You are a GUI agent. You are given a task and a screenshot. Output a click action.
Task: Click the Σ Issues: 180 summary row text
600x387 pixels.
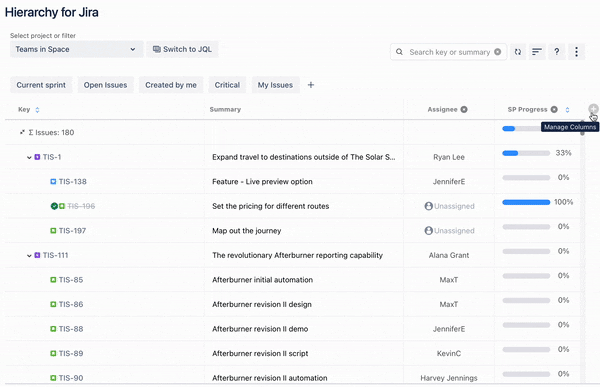(51, 132)
